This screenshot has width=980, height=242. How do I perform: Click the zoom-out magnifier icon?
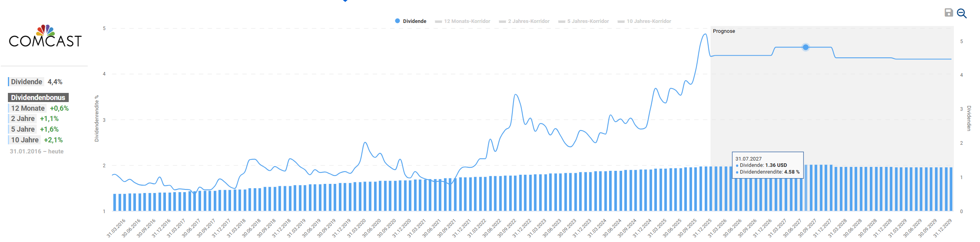point(962,13)
